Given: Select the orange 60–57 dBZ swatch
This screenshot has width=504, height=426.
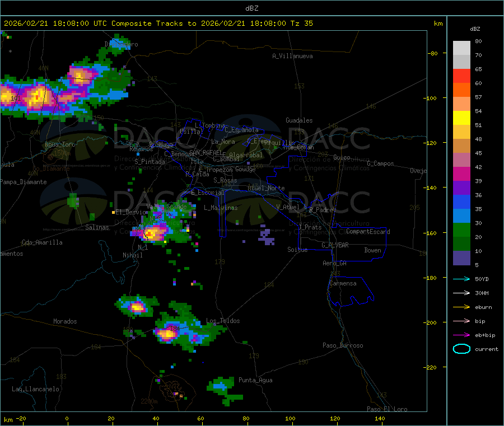Looking at the screenshot, I should [x=461, y=90].
